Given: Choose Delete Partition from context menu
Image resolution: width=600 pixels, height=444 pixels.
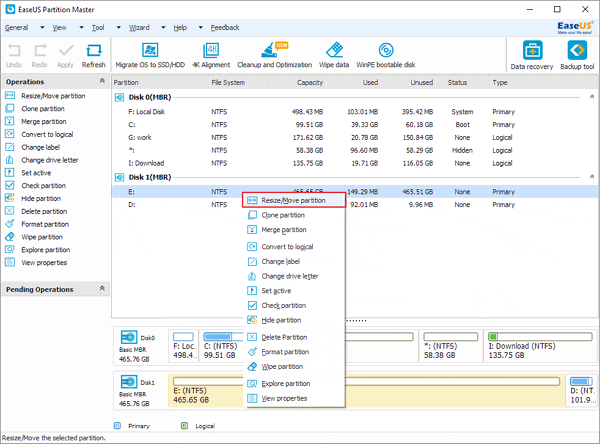Looking at the screenshot, I should pos(294,337).
